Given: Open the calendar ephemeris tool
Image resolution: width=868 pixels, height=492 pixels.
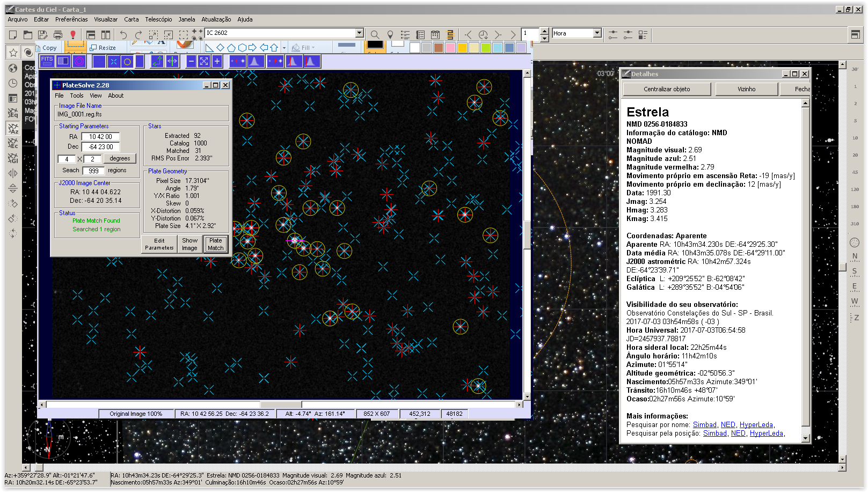Looking at the screenshot, I should 435,35.
